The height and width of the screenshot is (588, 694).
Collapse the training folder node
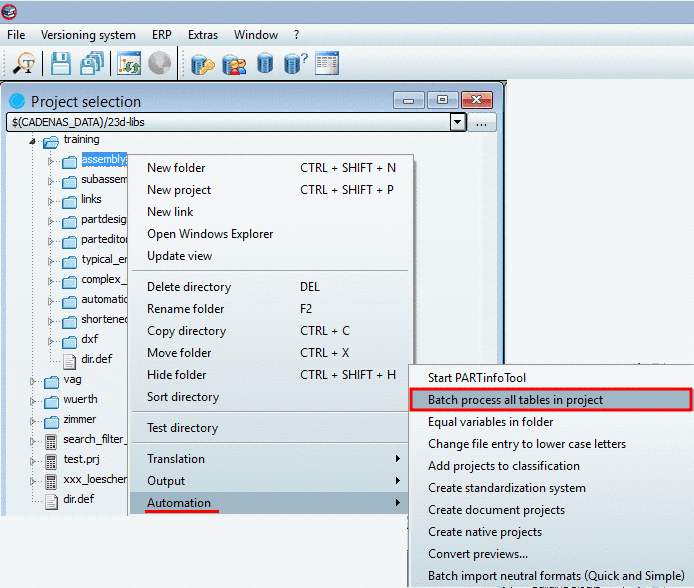(32, 142)
